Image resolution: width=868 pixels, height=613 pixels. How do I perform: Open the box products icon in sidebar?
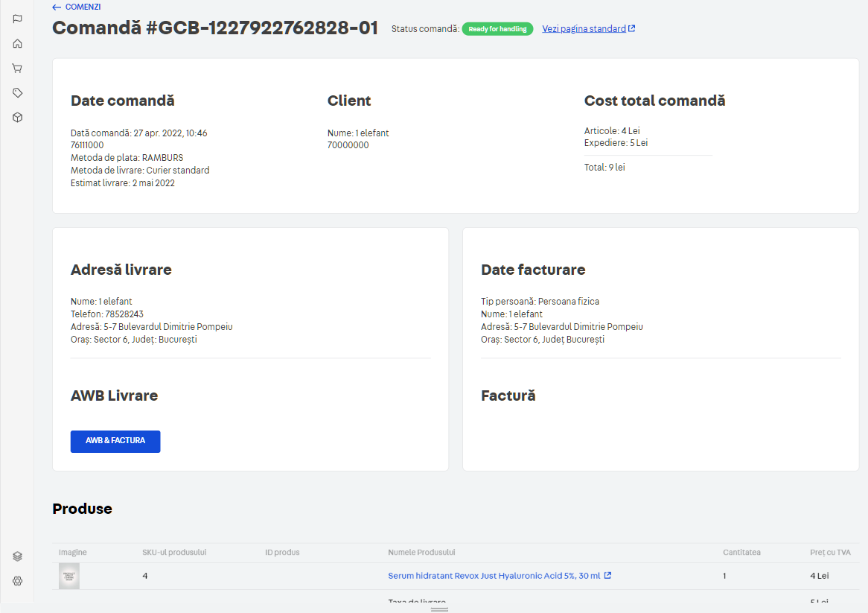click(17, 117)
